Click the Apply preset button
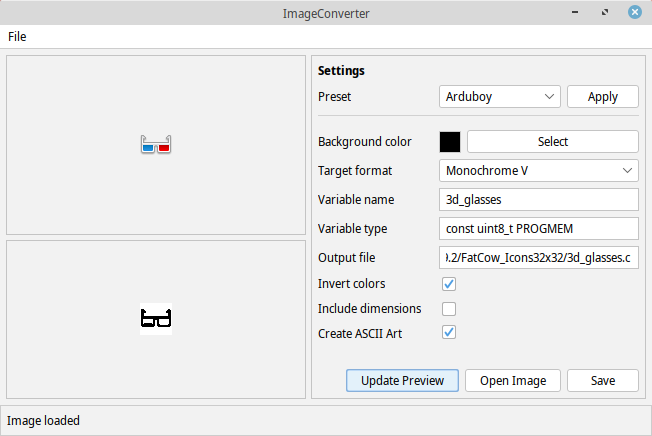The height and width of the screenshot is (436, 652). pos(603,97)
